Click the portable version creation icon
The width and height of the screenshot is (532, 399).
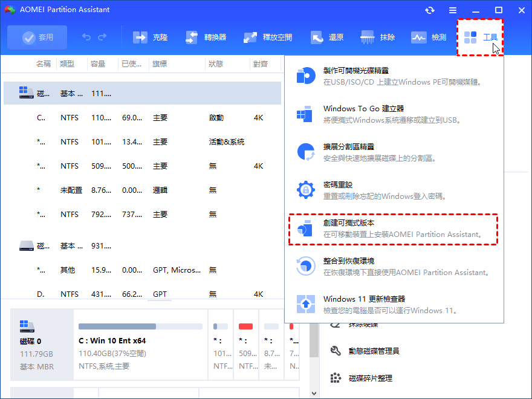pyautogui.click(x=305, y=229)
